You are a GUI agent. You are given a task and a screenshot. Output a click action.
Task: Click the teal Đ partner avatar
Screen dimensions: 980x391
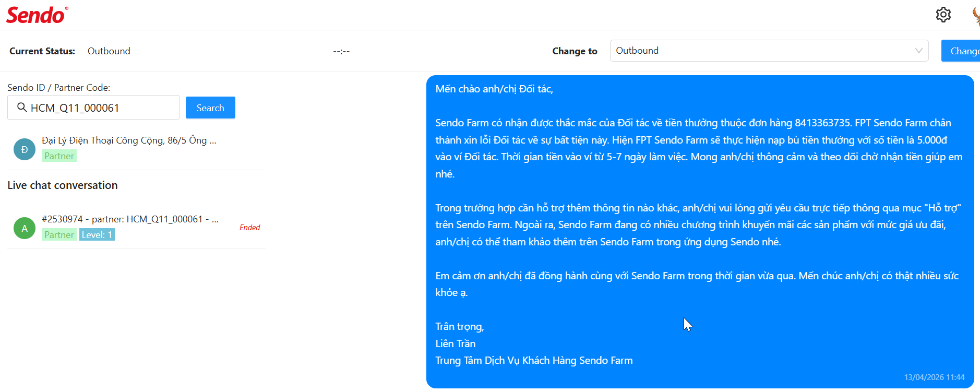pos(25,149)
